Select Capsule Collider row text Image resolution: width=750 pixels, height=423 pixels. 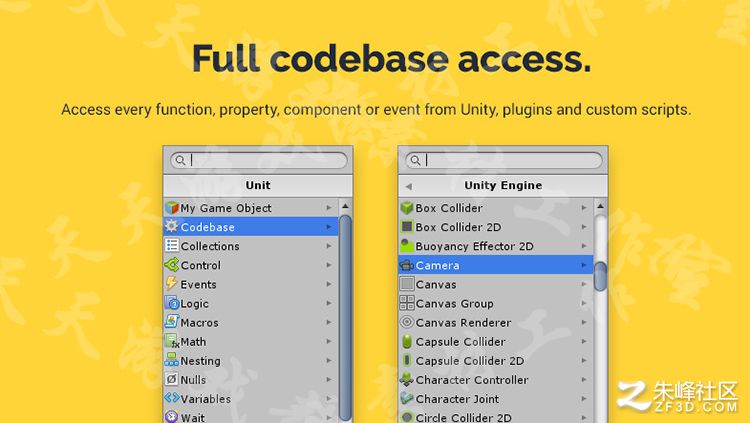click(x=461, y=342)
